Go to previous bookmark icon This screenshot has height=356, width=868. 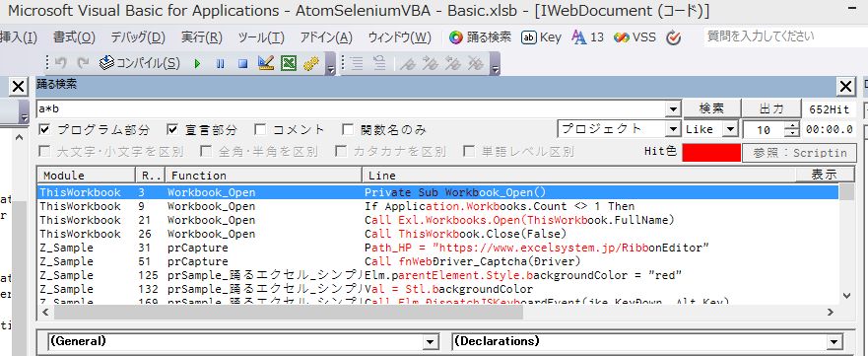453,64
